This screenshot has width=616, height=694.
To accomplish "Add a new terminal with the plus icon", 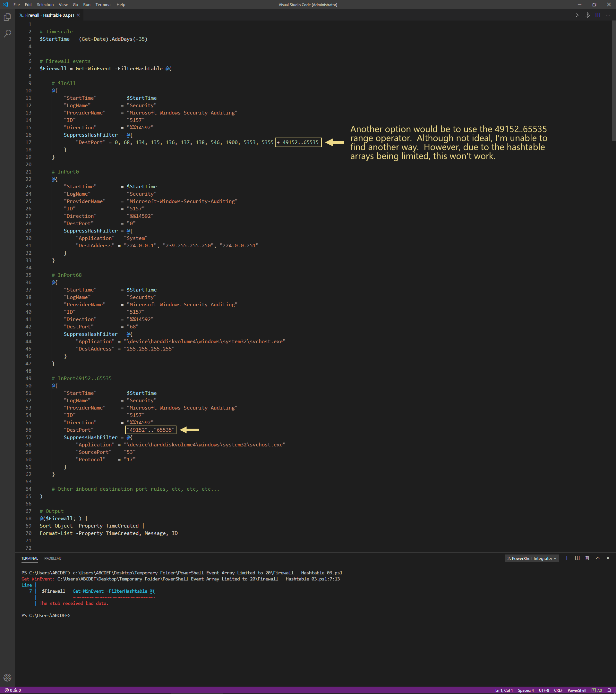I will tap(566, 558).
